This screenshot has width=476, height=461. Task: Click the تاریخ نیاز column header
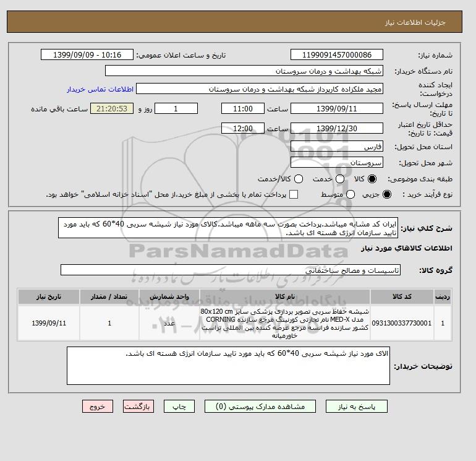49,296
